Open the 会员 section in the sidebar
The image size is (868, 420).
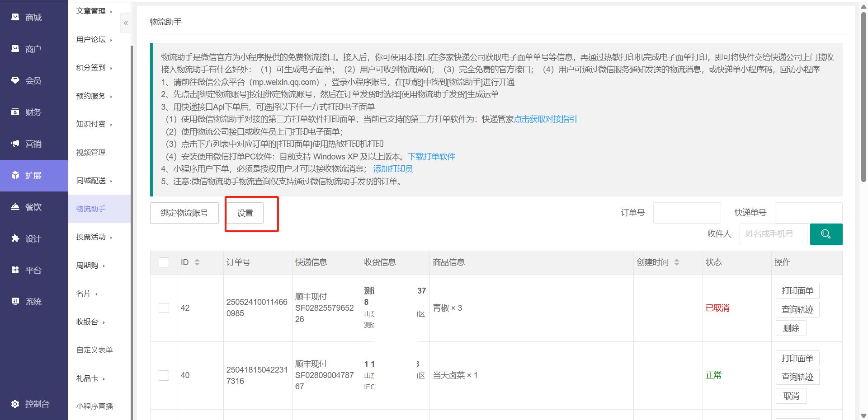point(33,80)
